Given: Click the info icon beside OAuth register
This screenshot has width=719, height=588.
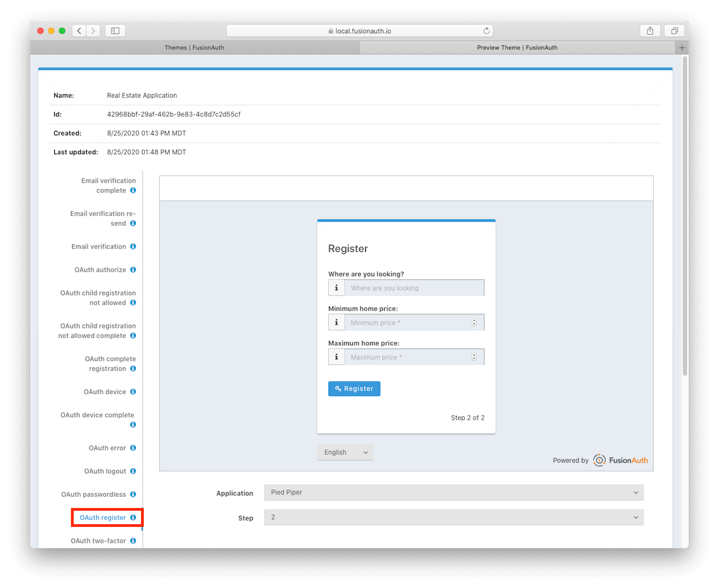Looking at the screenshot, I should [133, 517].
